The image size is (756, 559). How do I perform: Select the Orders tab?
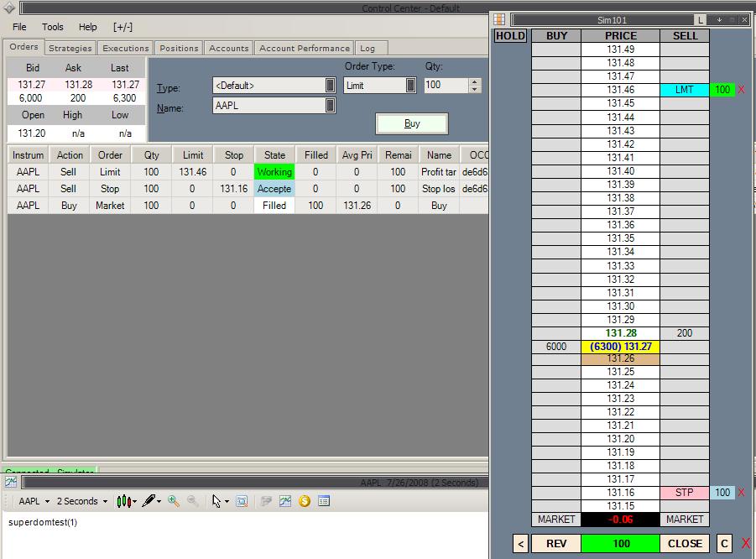tap(23, 47)
